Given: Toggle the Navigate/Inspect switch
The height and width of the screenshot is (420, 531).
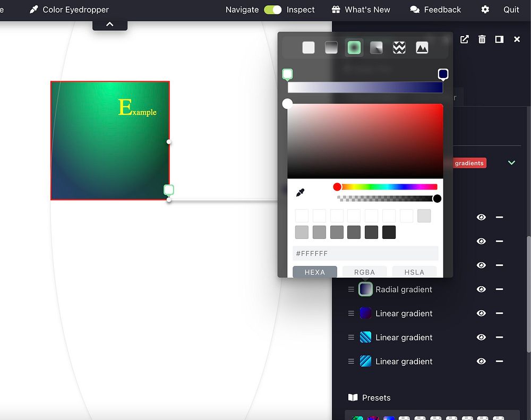Looking at the screenshot, I should (x=272, y=10).
